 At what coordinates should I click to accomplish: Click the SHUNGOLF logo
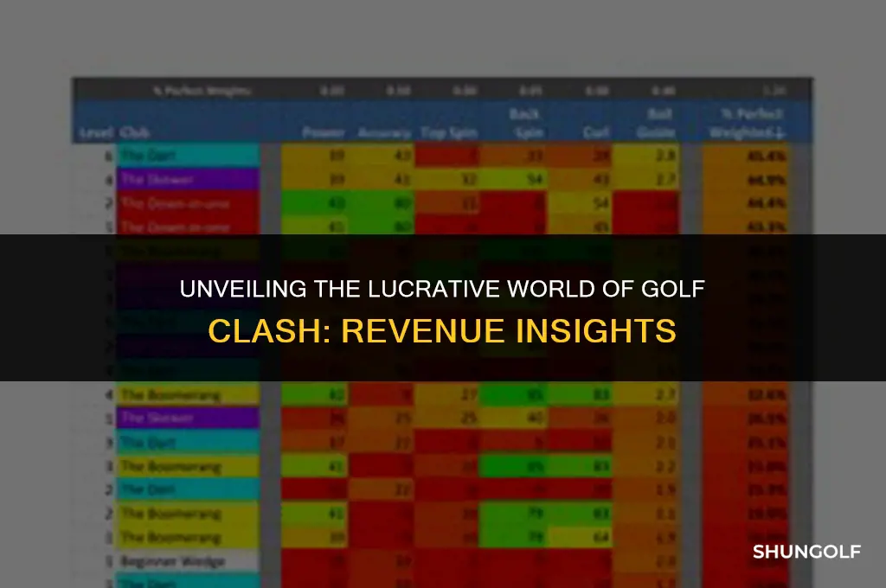pos(806,552)
